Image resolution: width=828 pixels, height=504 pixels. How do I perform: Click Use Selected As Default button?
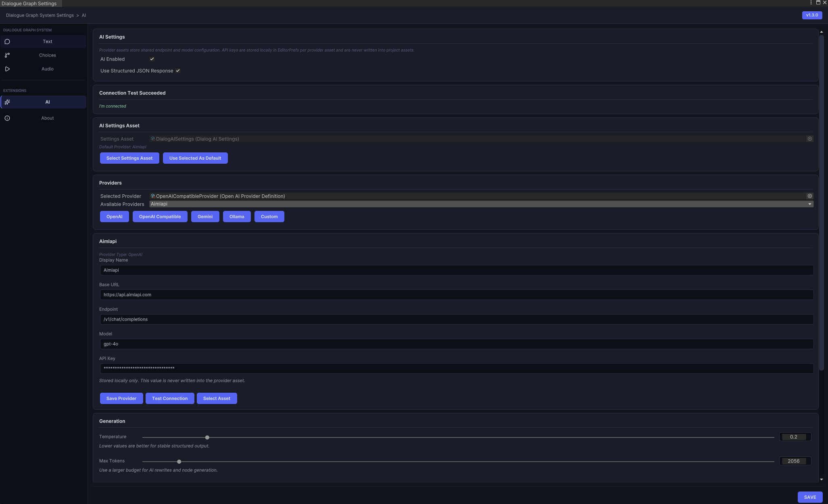(x=195, y=158)
